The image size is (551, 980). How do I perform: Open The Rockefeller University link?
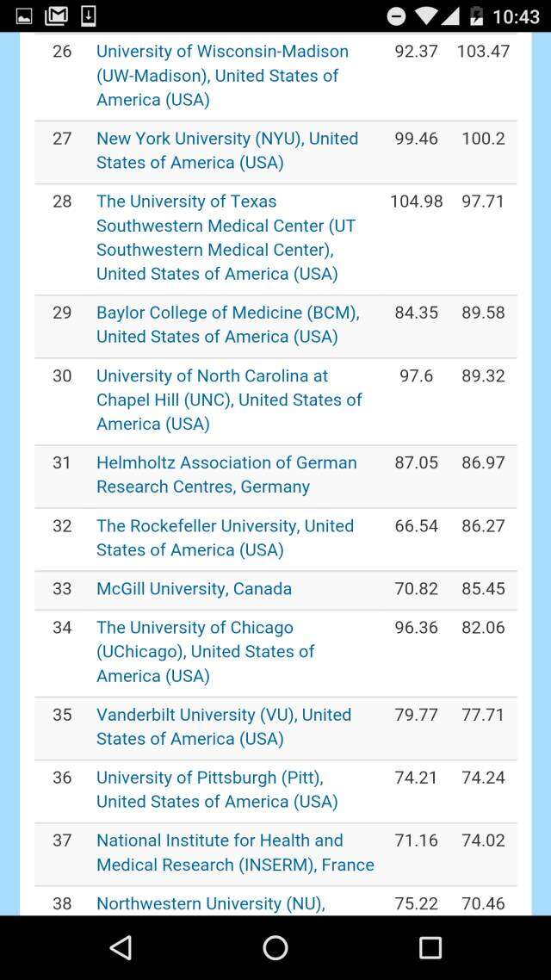225,537
